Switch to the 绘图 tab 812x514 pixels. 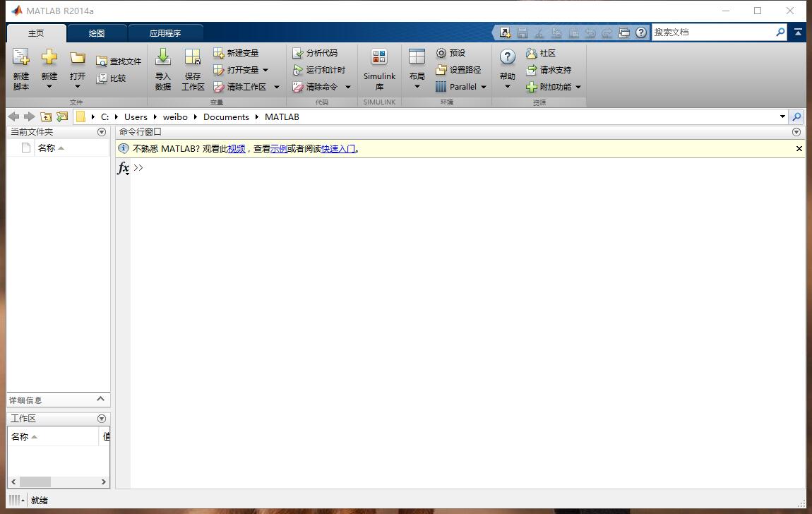pos(96,33)
